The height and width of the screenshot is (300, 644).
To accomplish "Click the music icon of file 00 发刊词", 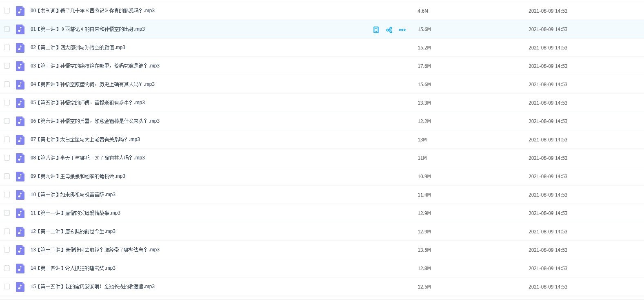I will coord(20,11).
